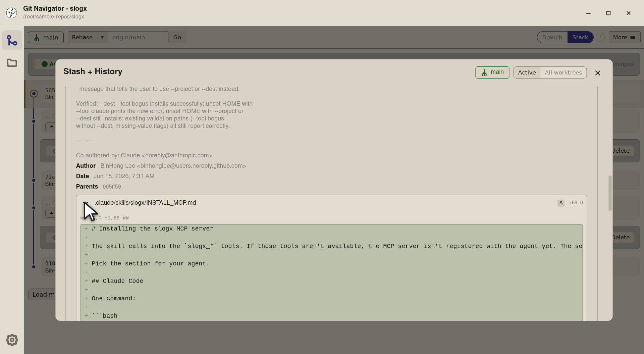This screenshot has height=354, width=644.
Task: Click the A added-status badge
Action: (x=561, y=203)
